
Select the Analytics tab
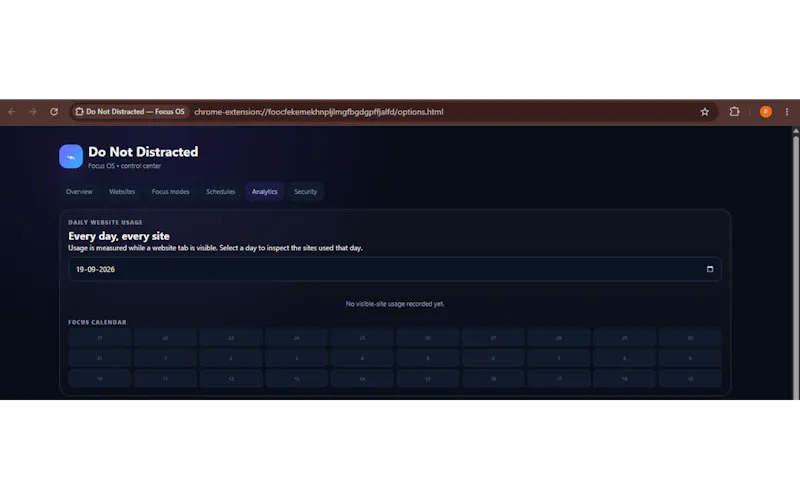click(264, 192)
